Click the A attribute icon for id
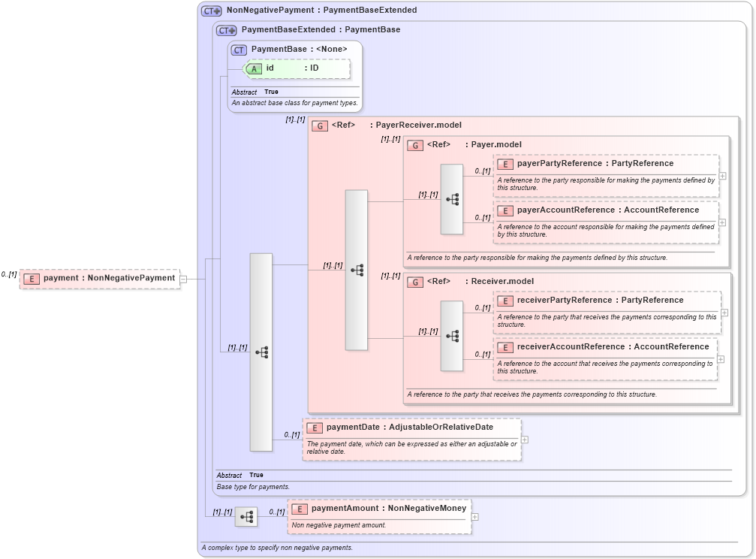The image size is (756, 559). point(254,68)
